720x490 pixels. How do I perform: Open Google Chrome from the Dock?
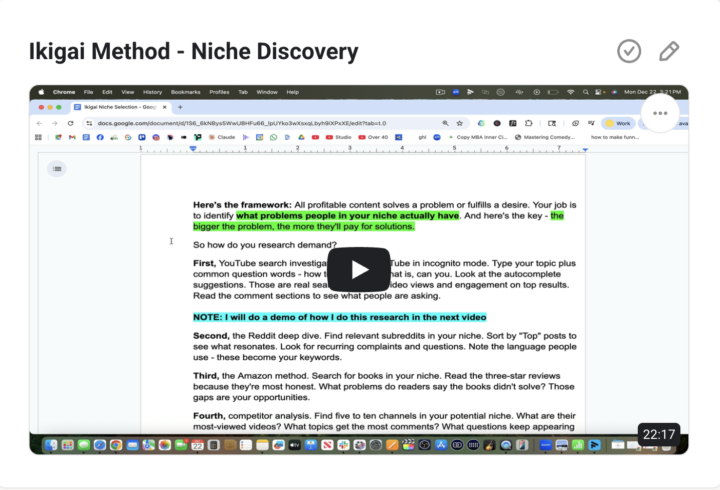tap(116, 445)
